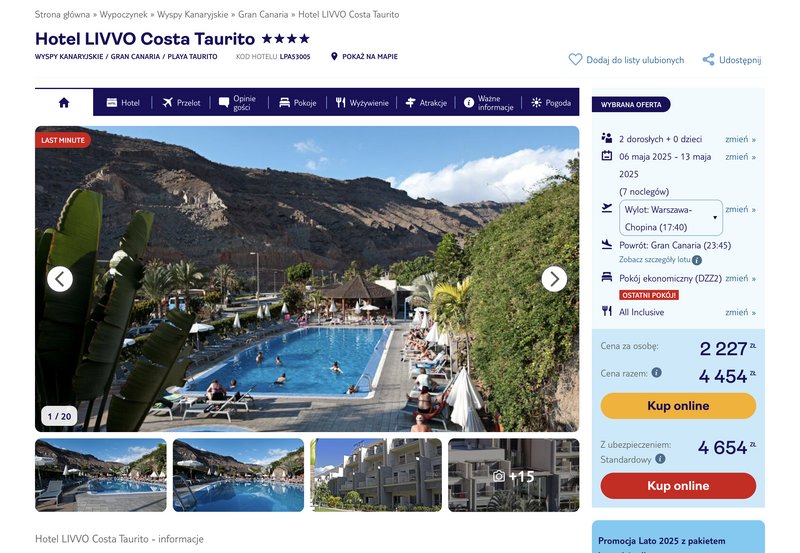Viewport: 800px width, 553px height.
Task: Click the home icon tab
Action: [64, 103]
